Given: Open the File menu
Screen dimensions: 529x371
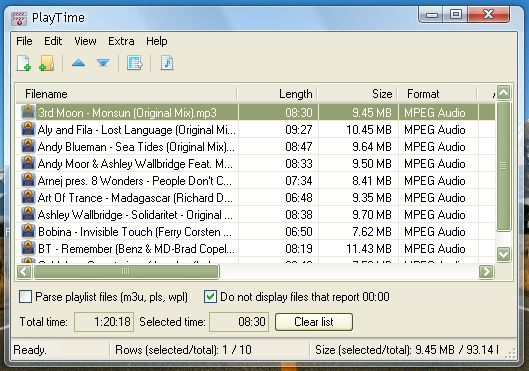Looking at the screenshot, I should pyautogui.click(x=24, y=41).
